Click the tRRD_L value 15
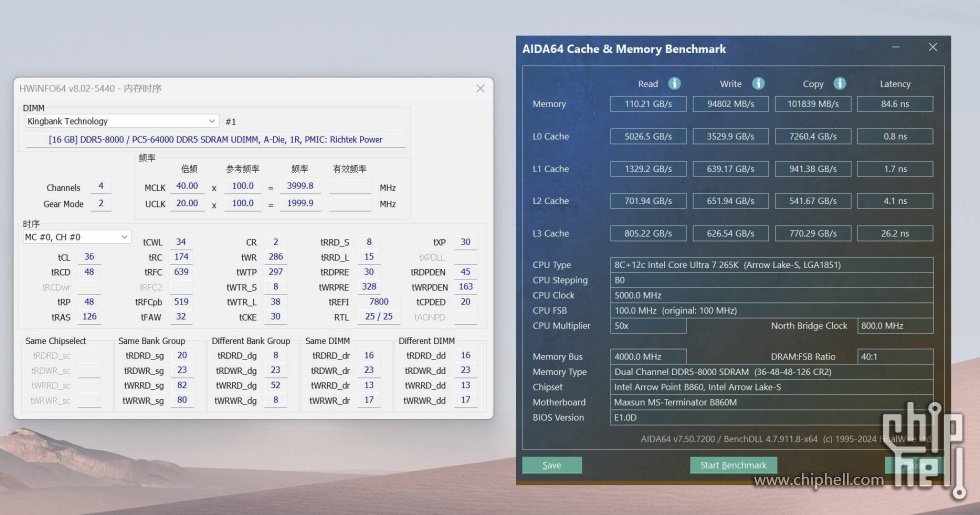 click(369, 257)
